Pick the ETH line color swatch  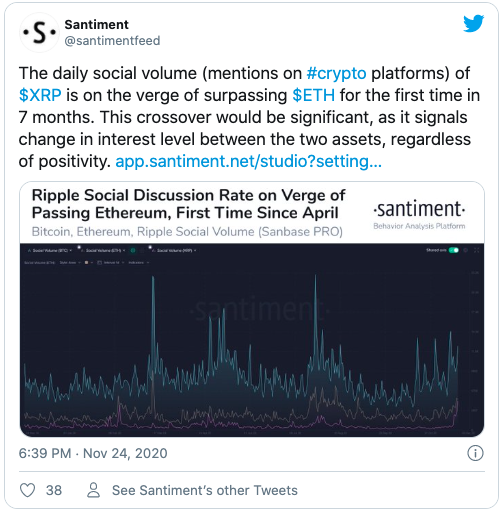(x=86, y=263)
